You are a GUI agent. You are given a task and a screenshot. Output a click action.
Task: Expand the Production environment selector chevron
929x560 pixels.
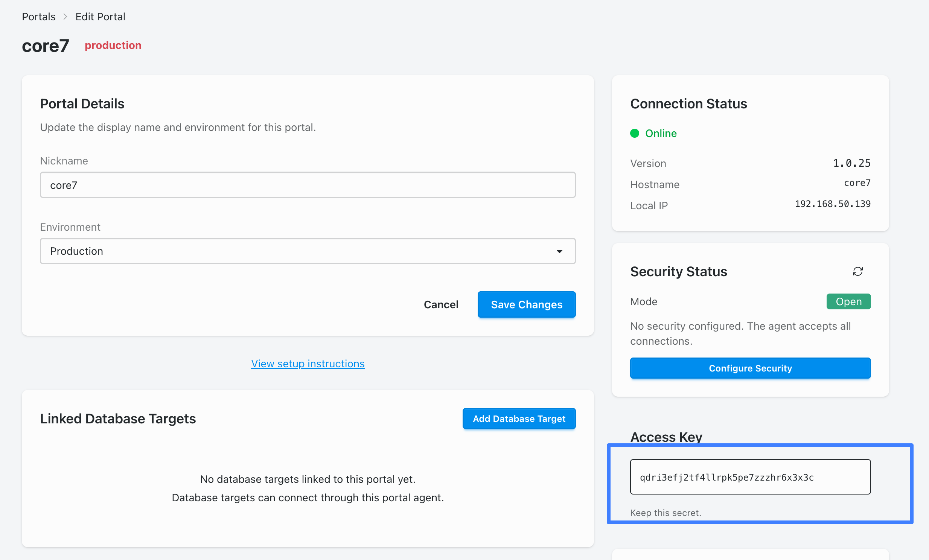pos(560,251)
